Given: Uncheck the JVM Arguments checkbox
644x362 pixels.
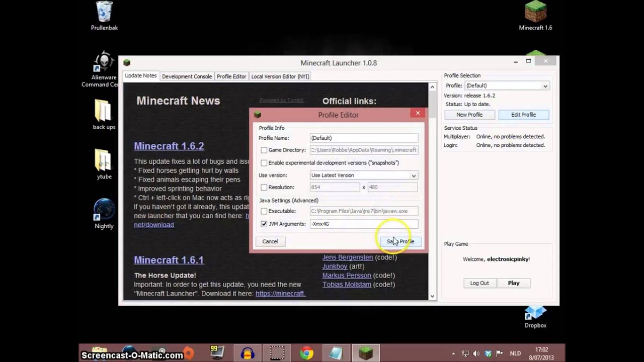Looking at the screenshot, I should click(264, 224).
